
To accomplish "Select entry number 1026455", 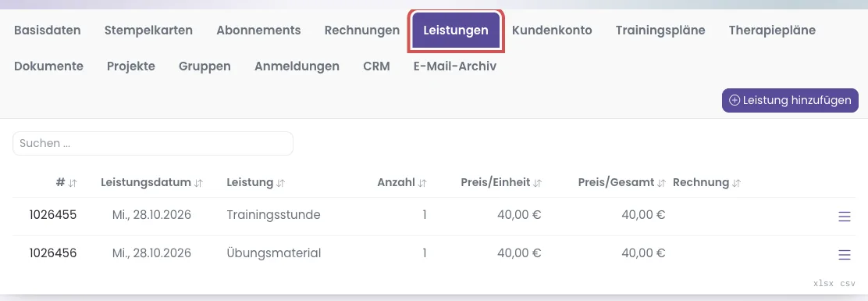I will pos(53,215).
